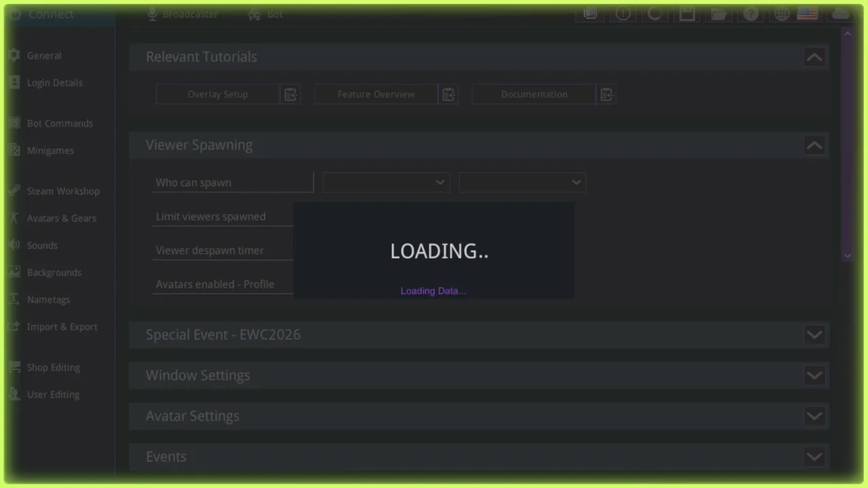Image resolution: width=868 pixels, height=488 pixels.
Task: Open Avatars & Gears in sidebar
Action: click(62, 218)
